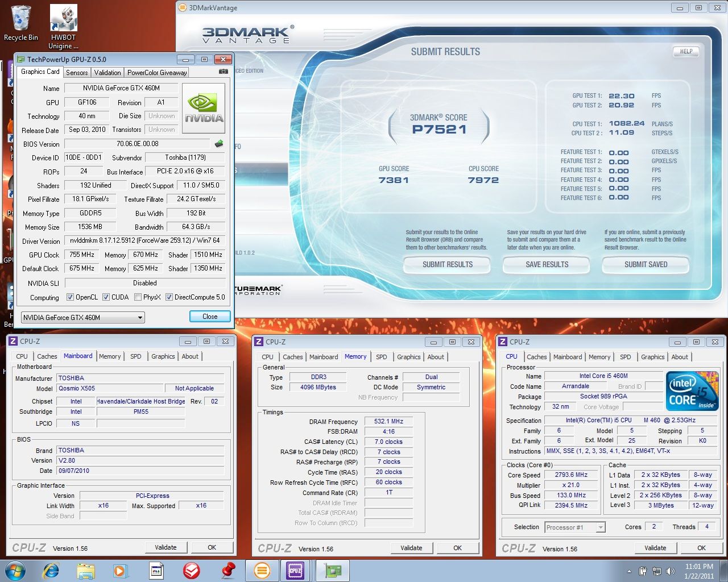Screen dimensions: 728x582
Task: Click the HELP button in 3DMark Vantage
Action: point(686,52)
